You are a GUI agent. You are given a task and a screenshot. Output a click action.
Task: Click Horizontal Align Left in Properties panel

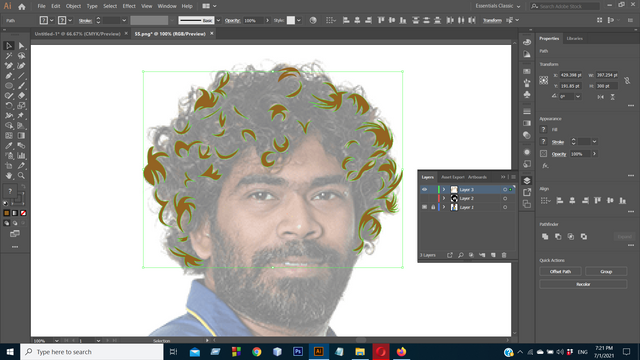[560, 200]
